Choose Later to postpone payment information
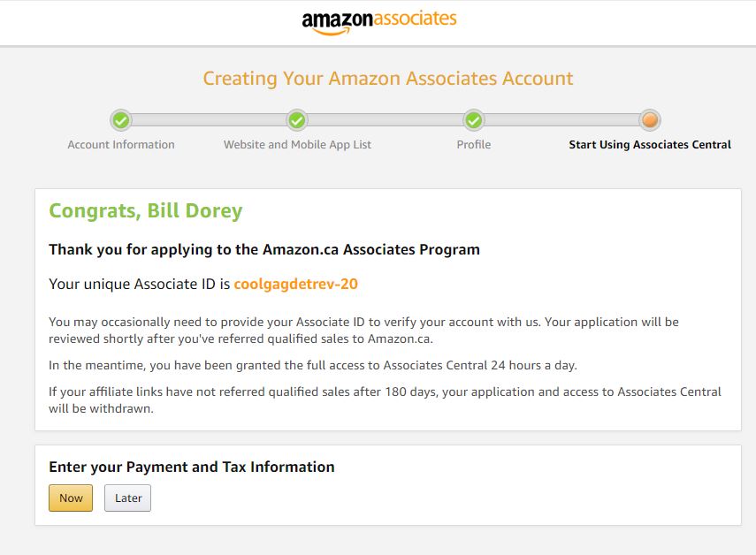The width and height of the screenshot is (756, 555). point(127,498)
